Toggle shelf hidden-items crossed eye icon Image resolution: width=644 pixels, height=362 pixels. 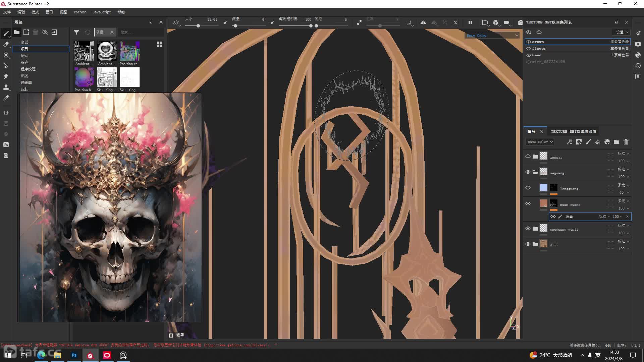(x=45, y=32)
